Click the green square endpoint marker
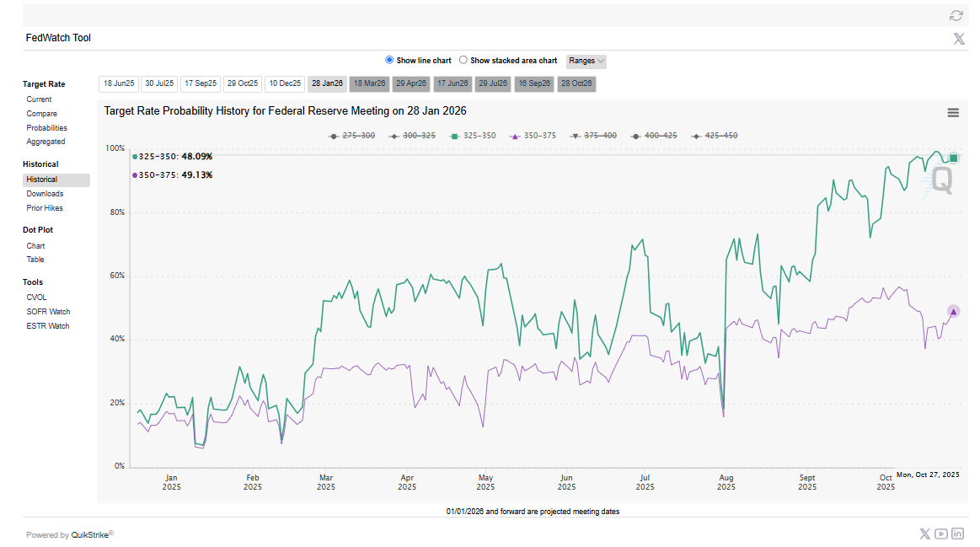The image size is (980, 547). [953, 158]
